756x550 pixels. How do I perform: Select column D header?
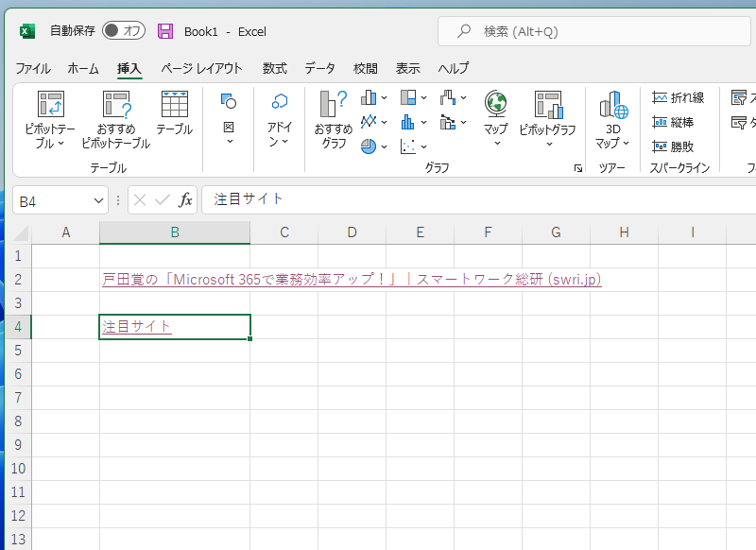click(x=352, y=232)
